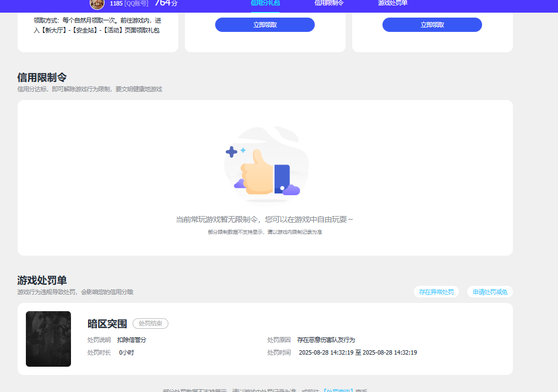Viewport: 558px width, 392px height.
Task: Open the 处罚查询 link at the bottom
Action: pyautogui.click(x=339, y=389)
